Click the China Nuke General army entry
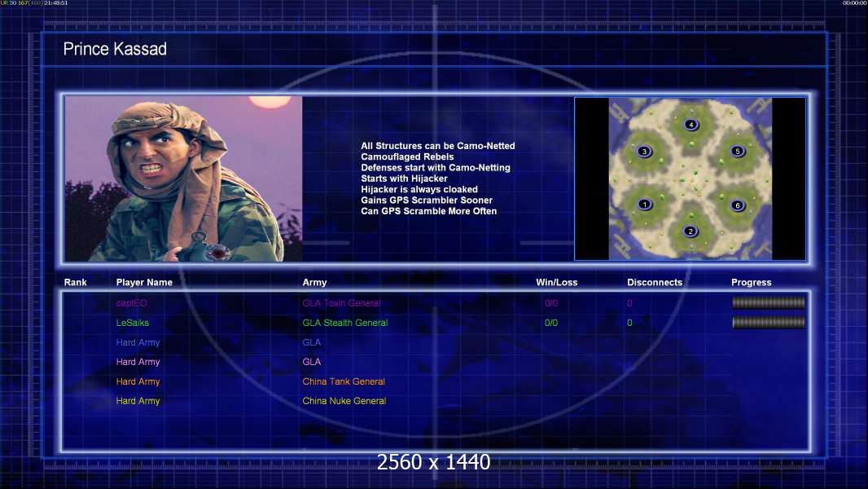 (x=344, y=401)
